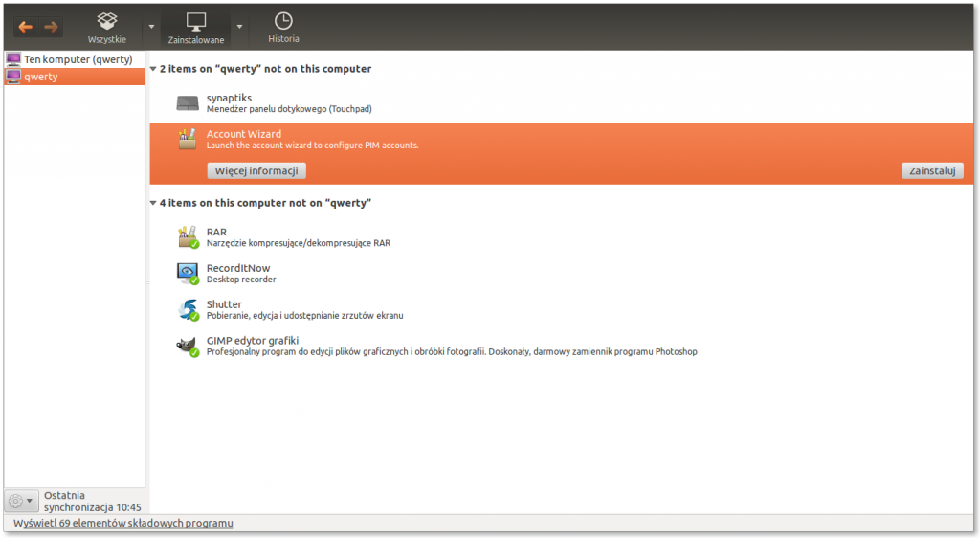The image size is (980, 538).
Task: Click 'Menedżer panelu dotykowego (Touchpad)' description
Action: [289, 109]
